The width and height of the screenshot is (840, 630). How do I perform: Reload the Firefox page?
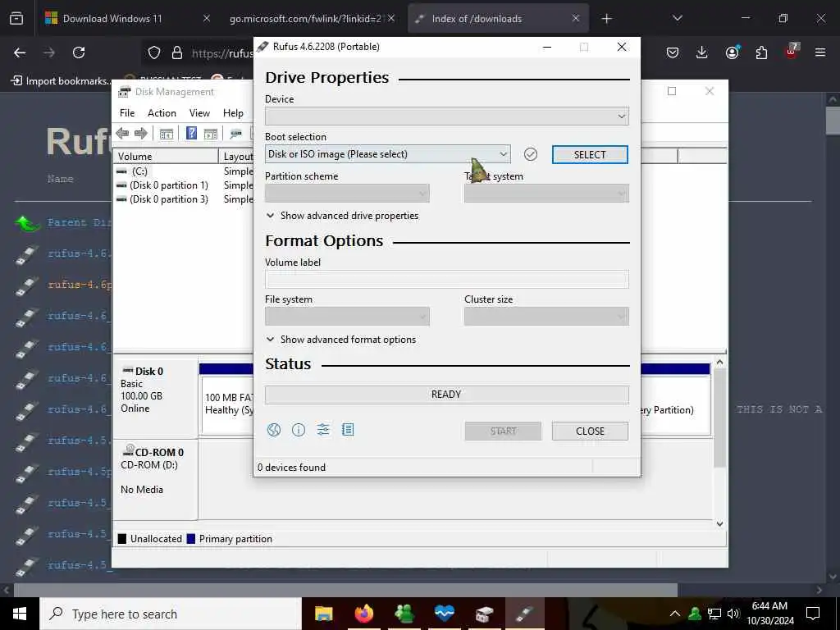[x=79, y=52]
